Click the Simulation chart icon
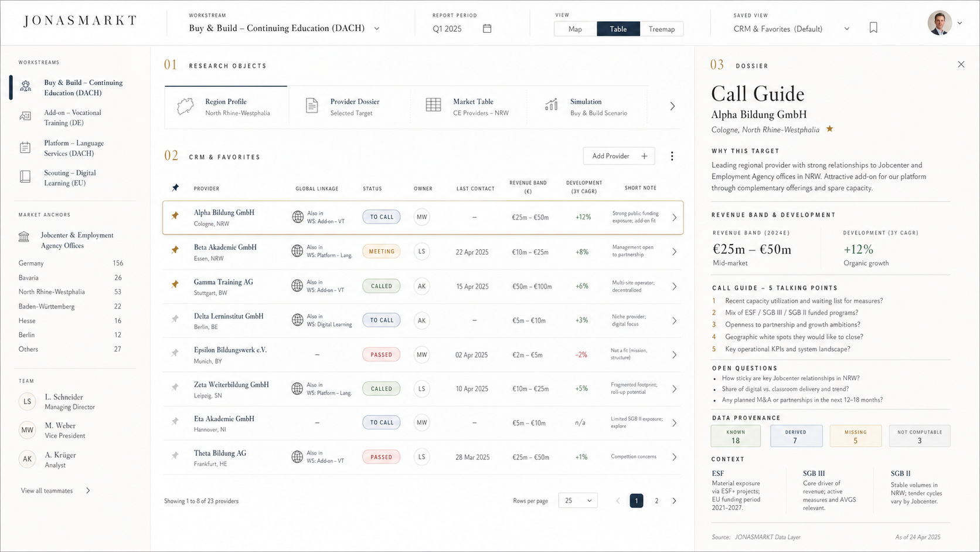 (551, 104)
